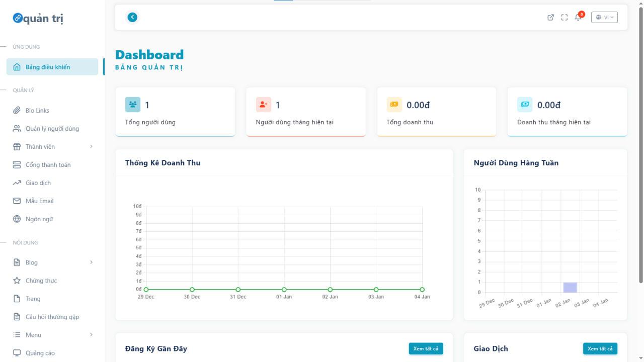644x362 pixels.
Task: Open the VI language dropdown
Action: tap(604, 18)
